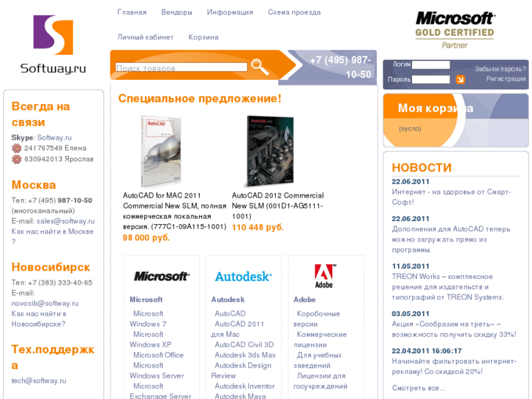Click the Забыли пароль? link

coord(500,69)
